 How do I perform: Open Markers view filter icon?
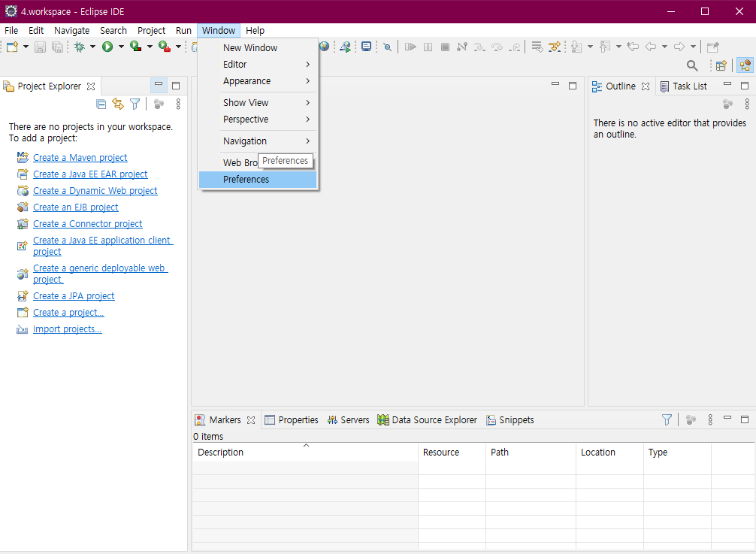[x=667, y=420]
